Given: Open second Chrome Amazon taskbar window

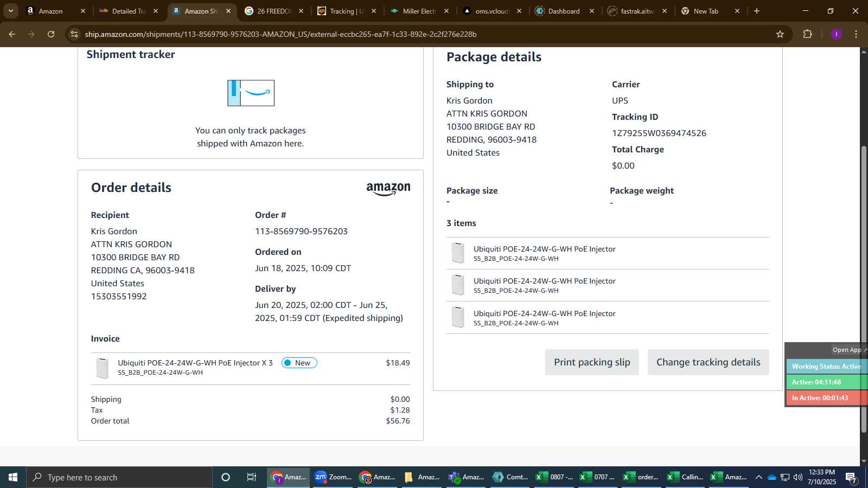Looking at the screenshot, I should point(377,477).
